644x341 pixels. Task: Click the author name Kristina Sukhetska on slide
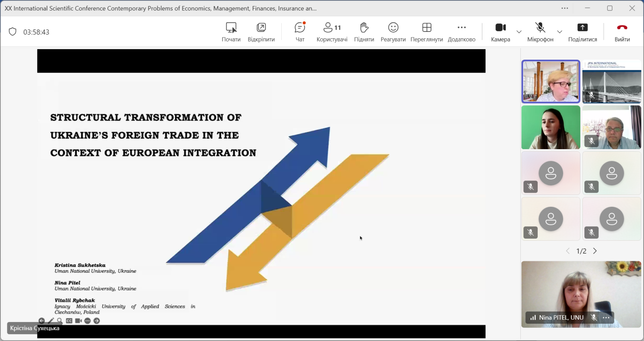tap(80, 265)
